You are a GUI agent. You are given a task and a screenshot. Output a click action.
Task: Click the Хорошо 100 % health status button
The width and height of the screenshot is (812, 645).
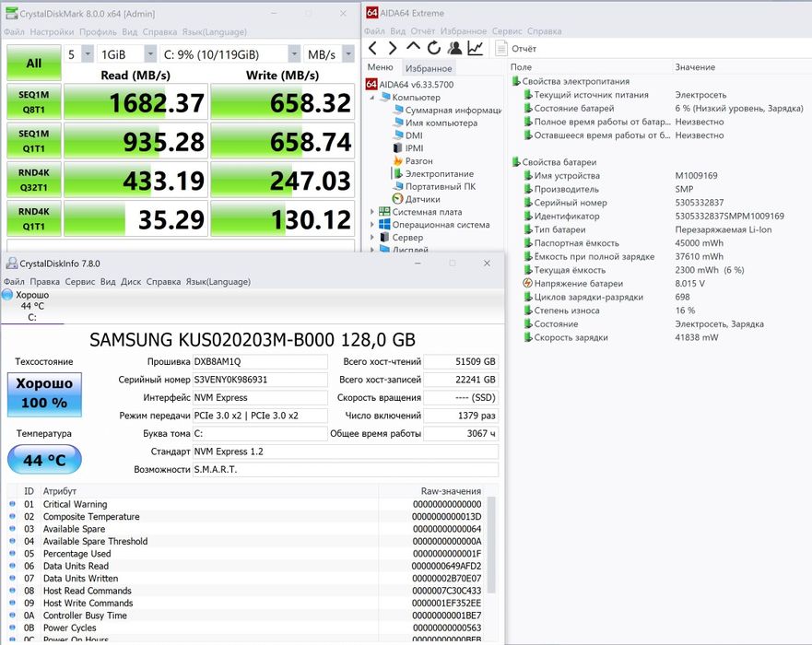[44, 394]
